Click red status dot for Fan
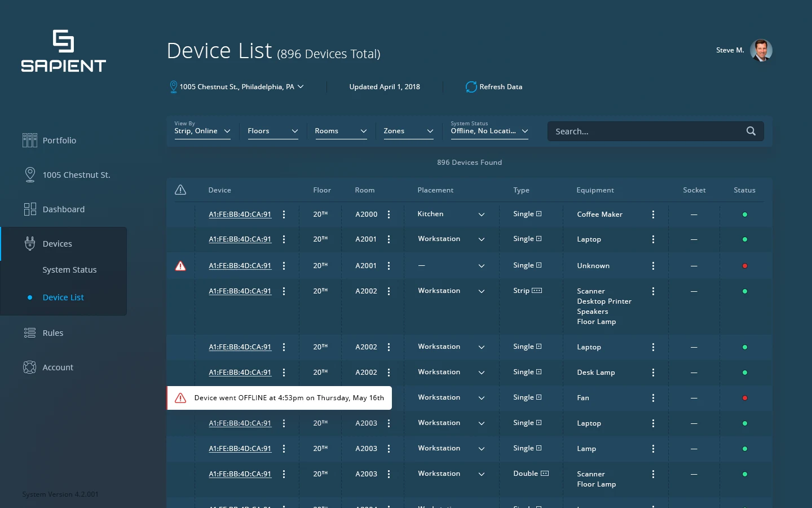812x508 pixels. (x=745, y=398)
